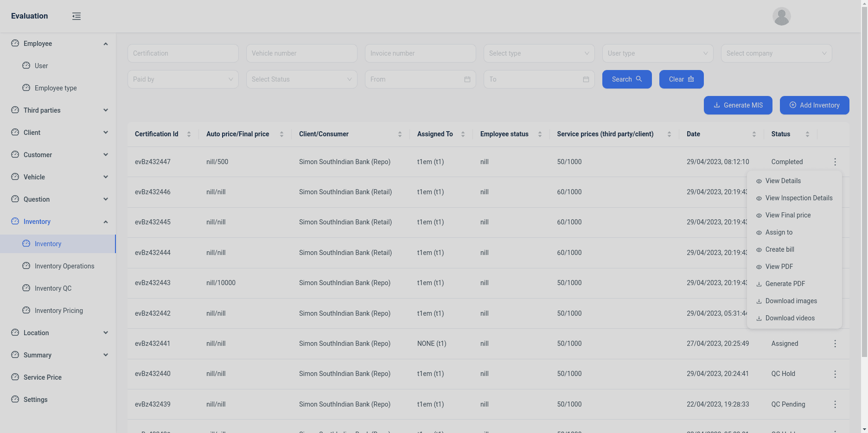Click the Search button
The width and height of the screenshot is (868, 433).
(627, 79)
